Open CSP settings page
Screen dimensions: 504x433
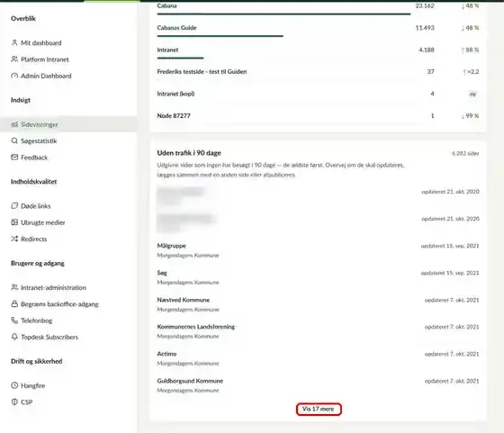27,402
